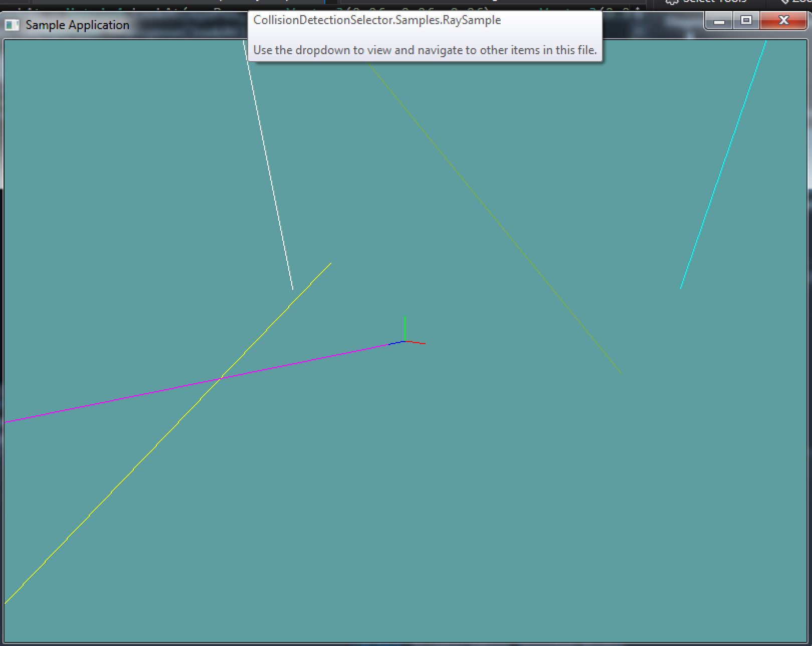Click where yellow and magenta lines cross

[221, 378]
